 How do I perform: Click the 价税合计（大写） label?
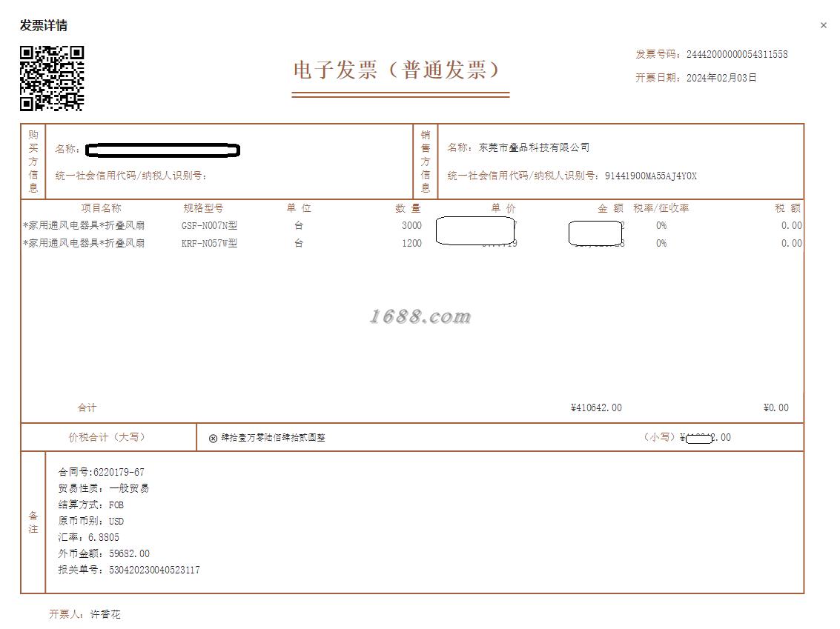pyautogui.click(x=108, y=437)
